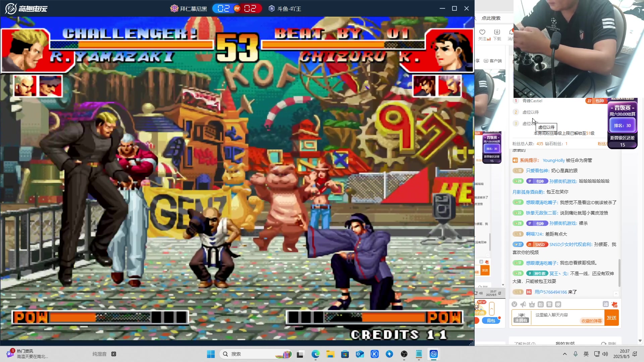Minimize the game window
The image size is (644, 362).
pyautogui.click(x=442, y=8)
